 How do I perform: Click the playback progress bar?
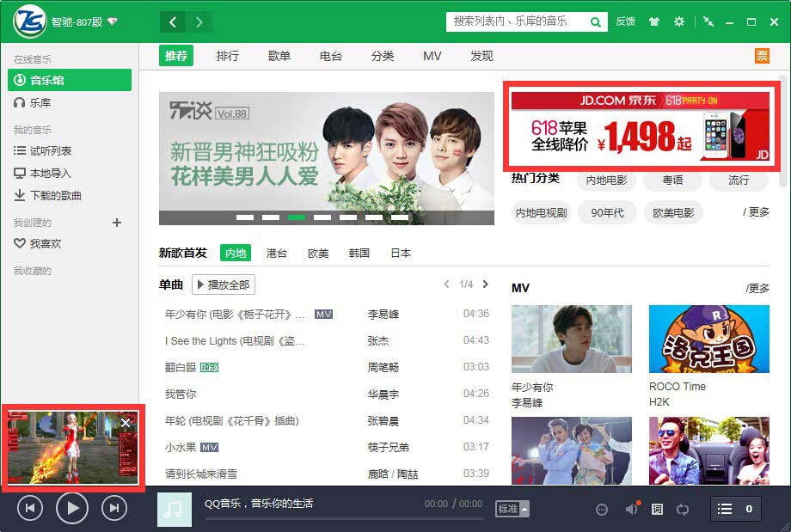pos(345,518)
